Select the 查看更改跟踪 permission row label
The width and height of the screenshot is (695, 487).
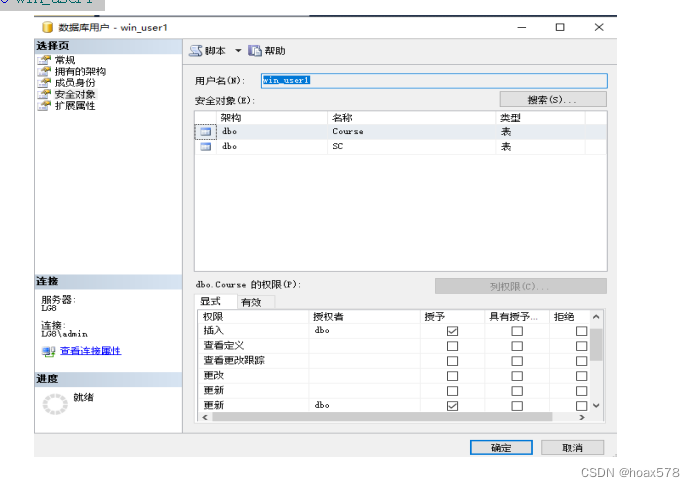[234, 361]
